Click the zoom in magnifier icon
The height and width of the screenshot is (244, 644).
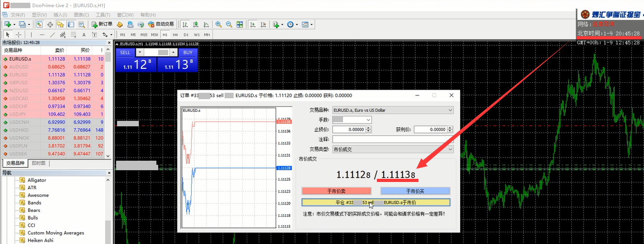[x=218, y=24]
